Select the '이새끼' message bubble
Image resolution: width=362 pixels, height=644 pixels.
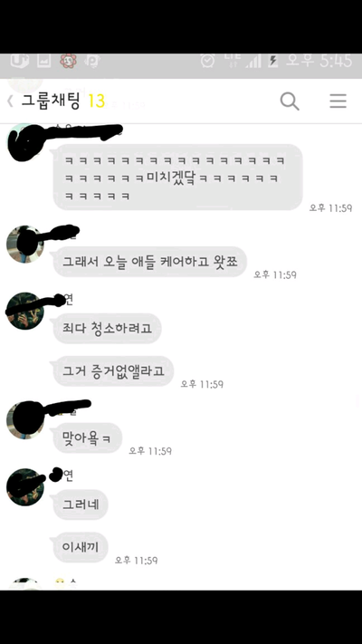pyautogui.click(x=81, y=547)
